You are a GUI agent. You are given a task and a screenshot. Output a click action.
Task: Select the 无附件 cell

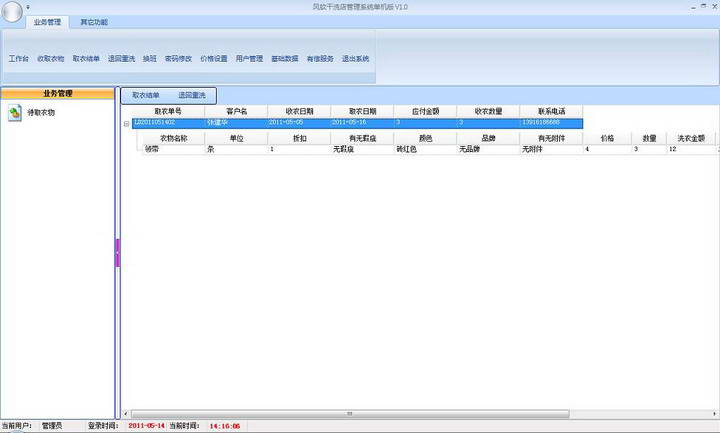[551, 149]
